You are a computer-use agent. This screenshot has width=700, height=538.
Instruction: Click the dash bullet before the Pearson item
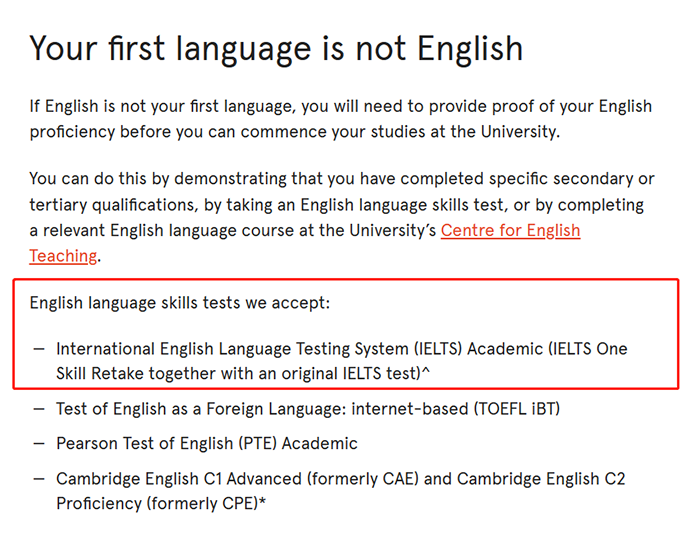(x=39, y=443)
